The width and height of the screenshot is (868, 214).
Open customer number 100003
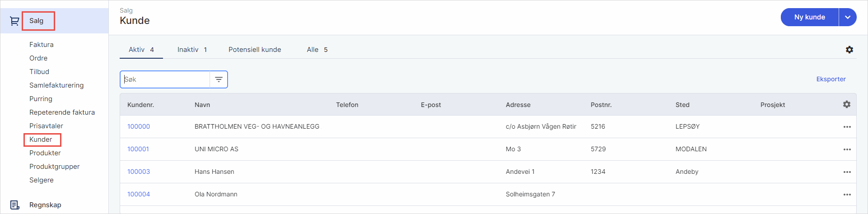[139, 172]
